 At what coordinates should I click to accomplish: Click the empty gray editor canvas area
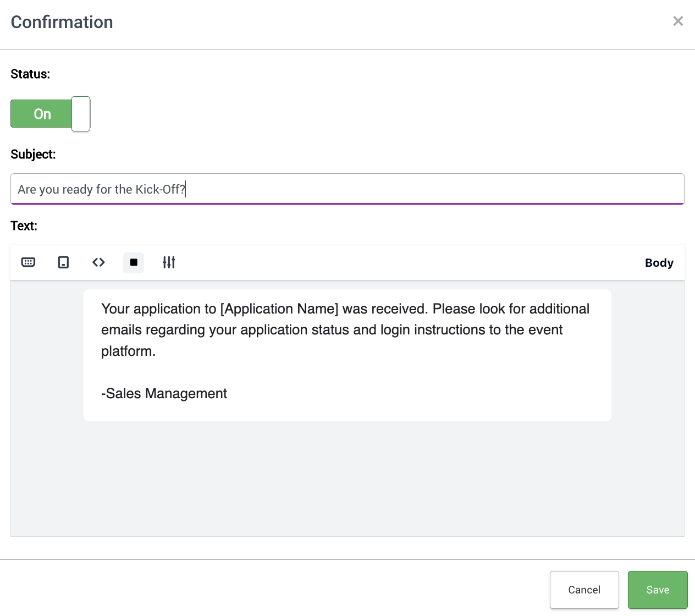[x=347, y=479]
